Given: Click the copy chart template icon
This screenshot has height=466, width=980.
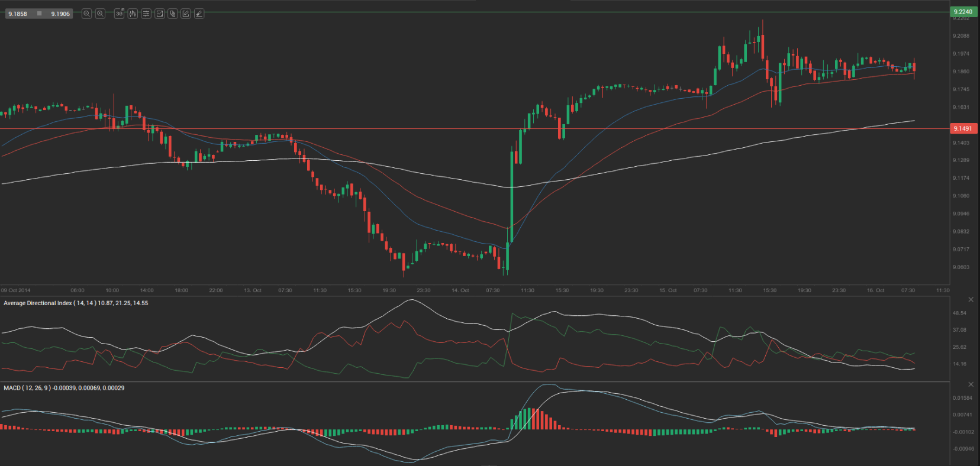Looking at the screenshot, I should pyautogui.click(x=172, y=14).
